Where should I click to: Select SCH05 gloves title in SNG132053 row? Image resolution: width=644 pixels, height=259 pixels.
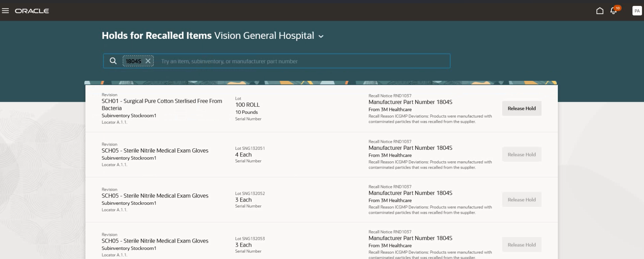coord(155,241)
